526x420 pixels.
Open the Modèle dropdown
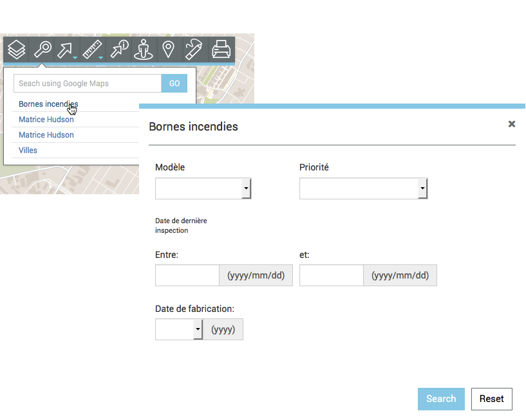tap(203, 188)
